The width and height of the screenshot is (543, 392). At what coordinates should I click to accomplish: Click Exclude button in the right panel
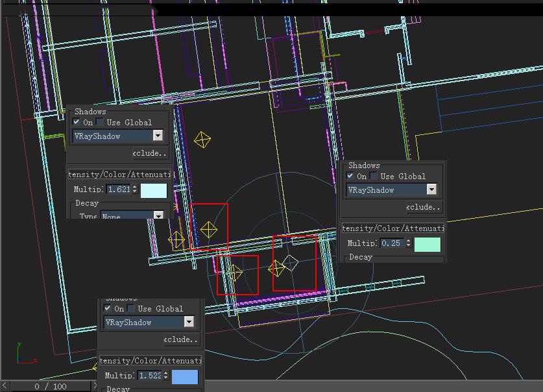pyautogui.click(x=424, y=207)
